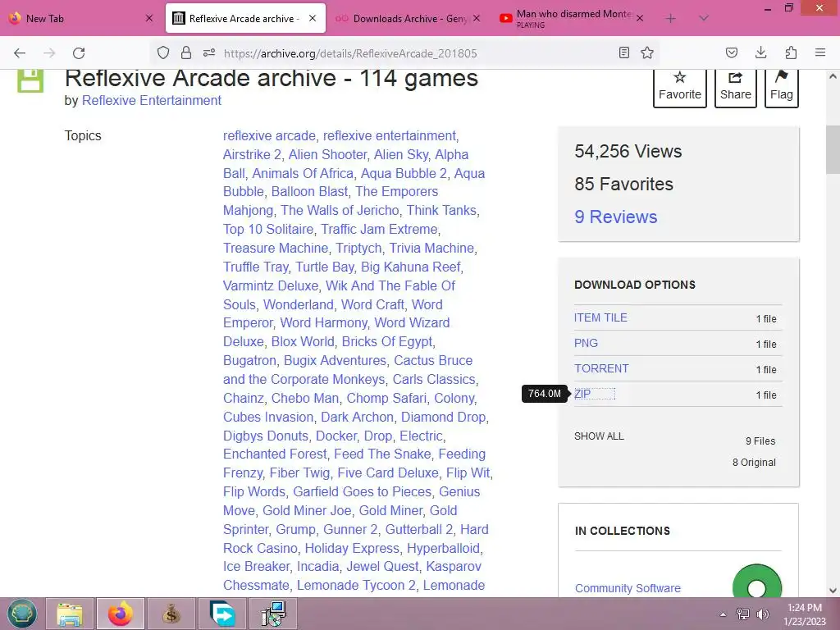The width and height of the screenshot is (840, 630).
Task: Show all download files
Action: click(x=599, y=436)
